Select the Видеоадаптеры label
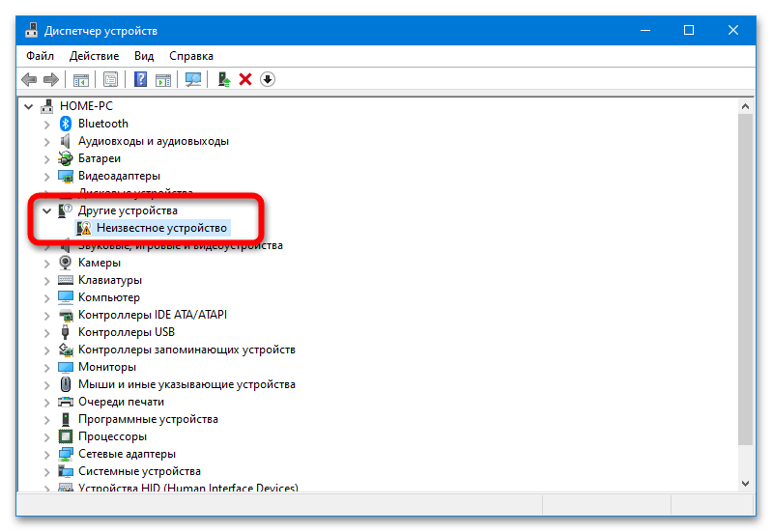The height and width of the screenshot is (532, 772). click(x=119, y=176)
